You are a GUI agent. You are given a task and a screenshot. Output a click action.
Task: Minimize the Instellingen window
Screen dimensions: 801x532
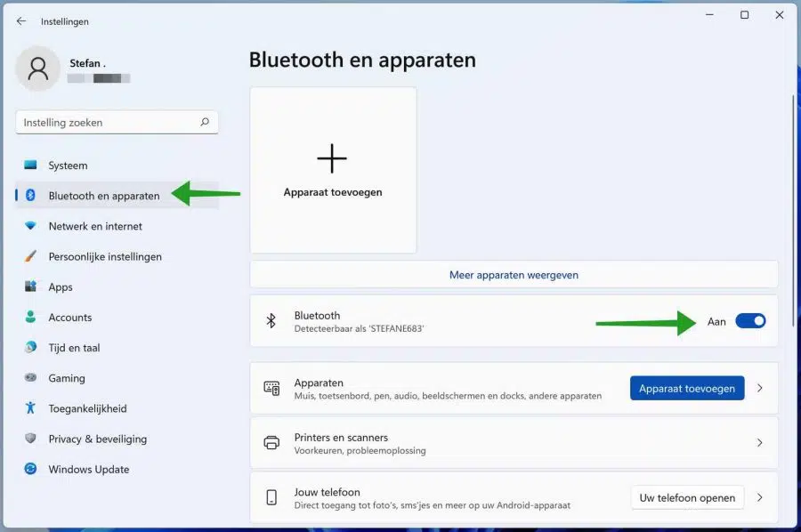tap(709, 15)
